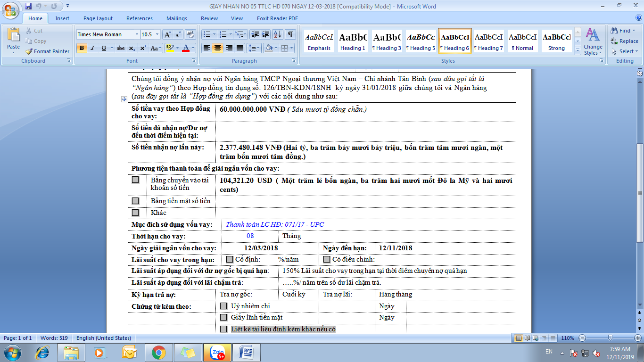Apply Bold formatting

click(82, 48)
